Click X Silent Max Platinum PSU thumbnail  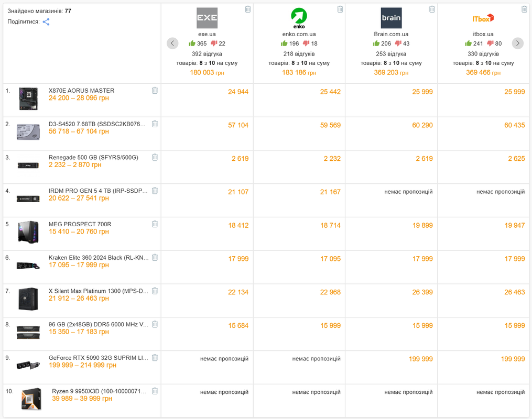(x=28, y=299)
